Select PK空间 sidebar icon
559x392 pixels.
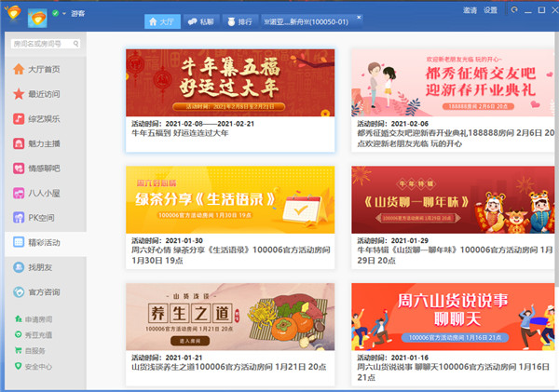pyautogui.click(x=19, y=217)
